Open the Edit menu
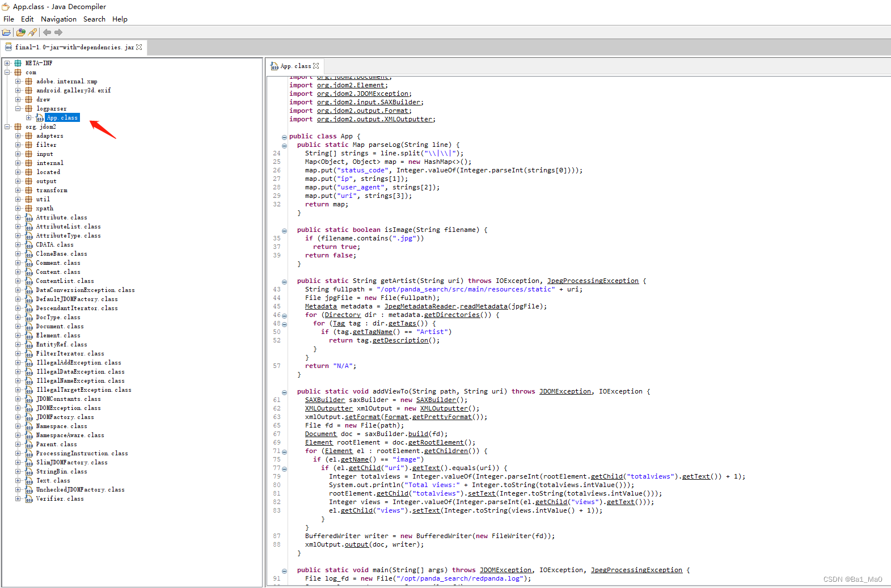 27,19
